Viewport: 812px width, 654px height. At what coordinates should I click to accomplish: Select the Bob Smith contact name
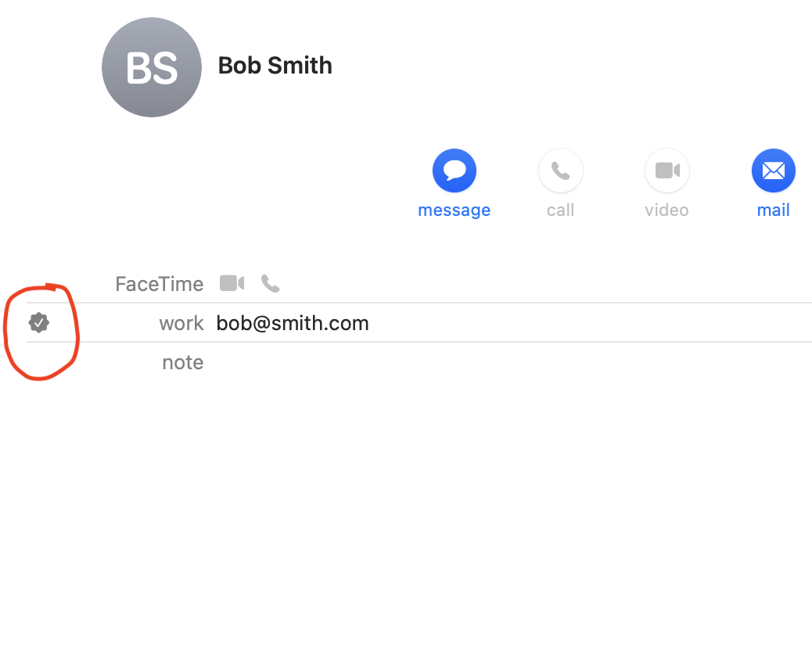click(x=275, y=66)
